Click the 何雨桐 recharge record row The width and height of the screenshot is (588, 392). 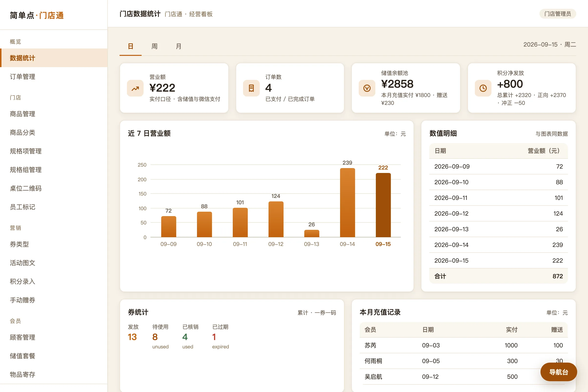[464, 361]
